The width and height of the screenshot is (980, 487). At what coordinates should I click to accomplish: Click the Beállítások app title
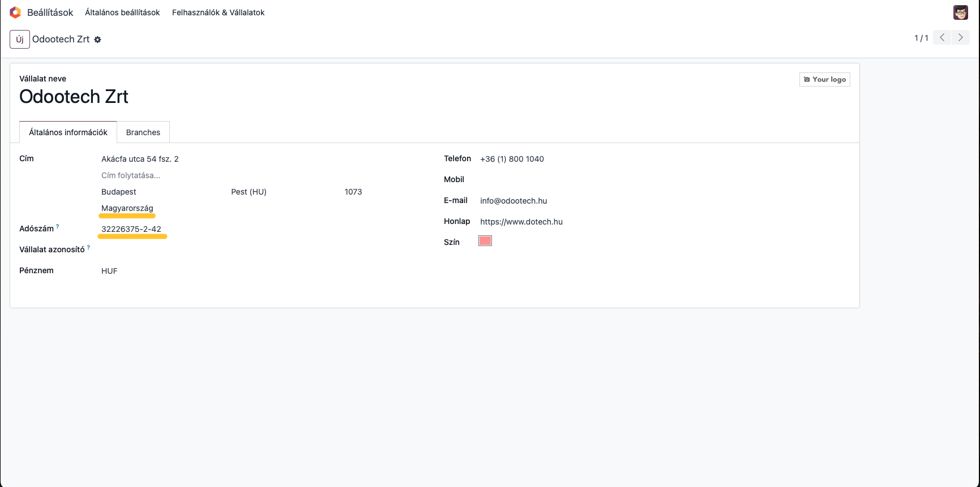50,12
